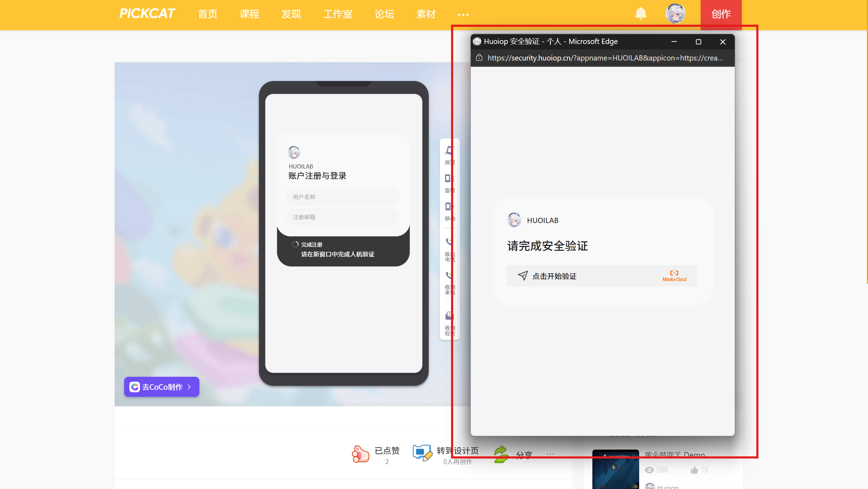Click the 注册邮箱 email input field
The image size is (868, 489).
[x=342, y=217]
